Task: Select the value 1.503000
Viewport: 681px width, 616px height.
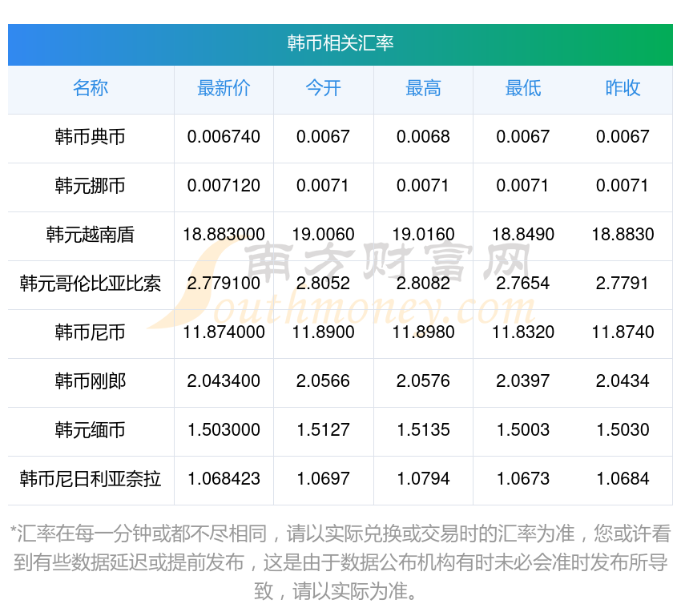Action: point(224,430)
